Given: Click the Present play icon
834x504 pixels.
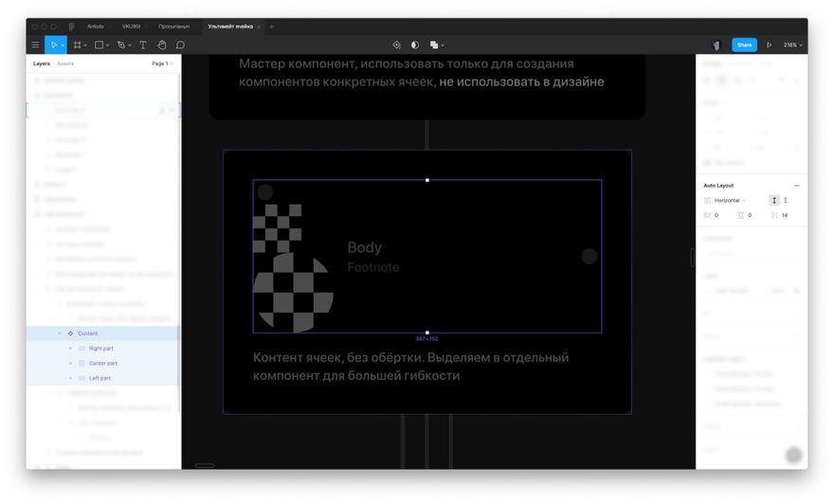Looking at the screenshot, I should click(x=770, y=45).
